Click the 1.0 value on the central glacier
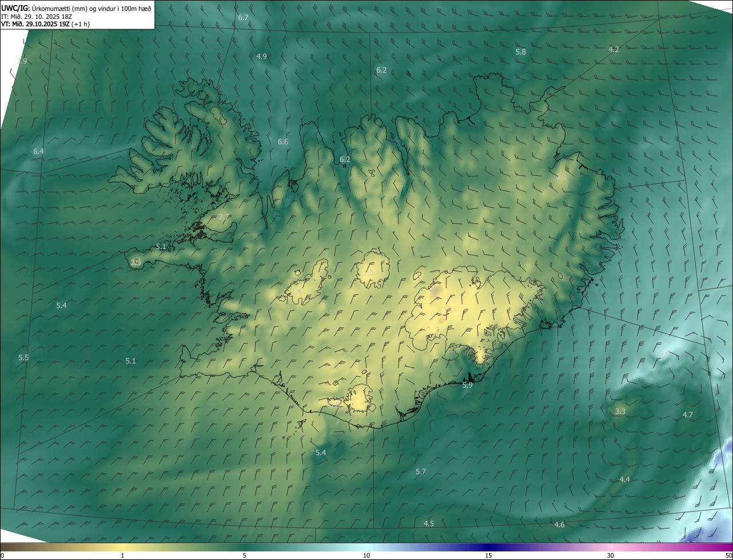The height and width of the screenshot is (560, 733). click(368, 273)
